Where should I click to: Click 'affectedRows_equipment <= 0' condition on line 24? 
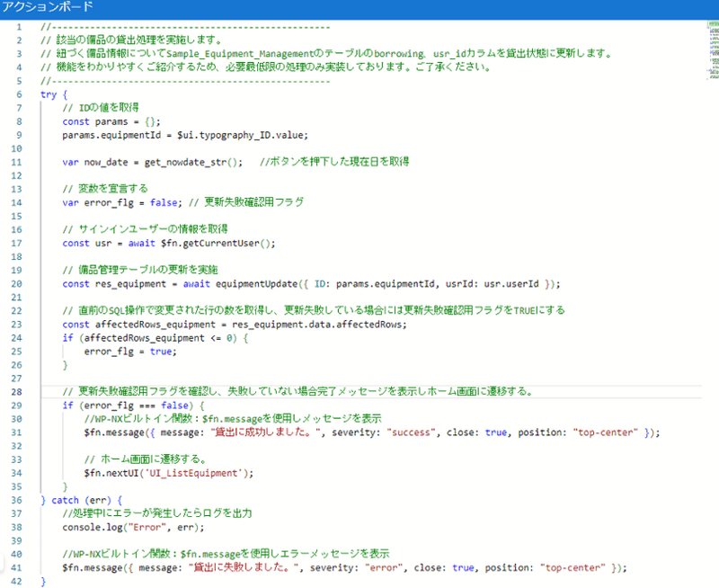pyautogui.click(x=158, y=338)
